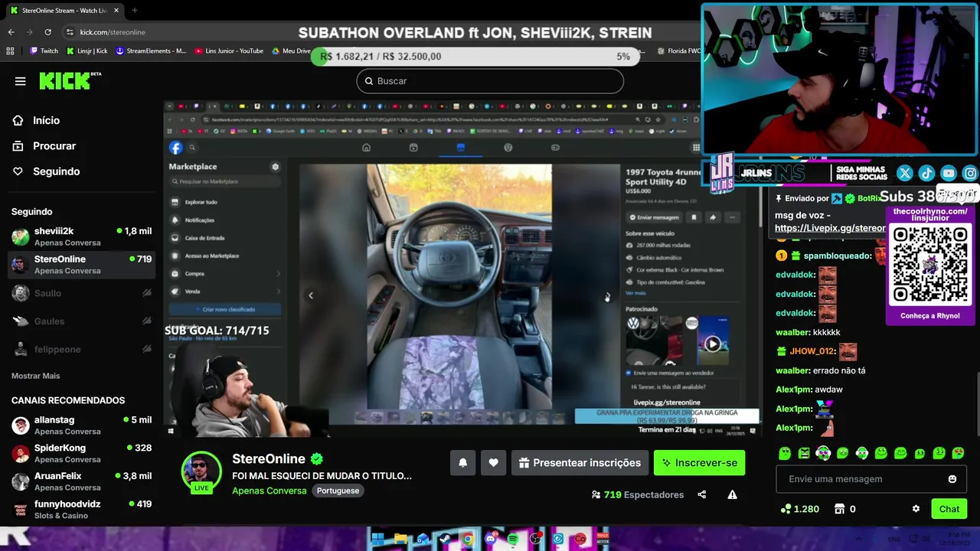980x551 pixels.
Task: Open StereOnline streamer avatar
Action: (x=201, y=471)
